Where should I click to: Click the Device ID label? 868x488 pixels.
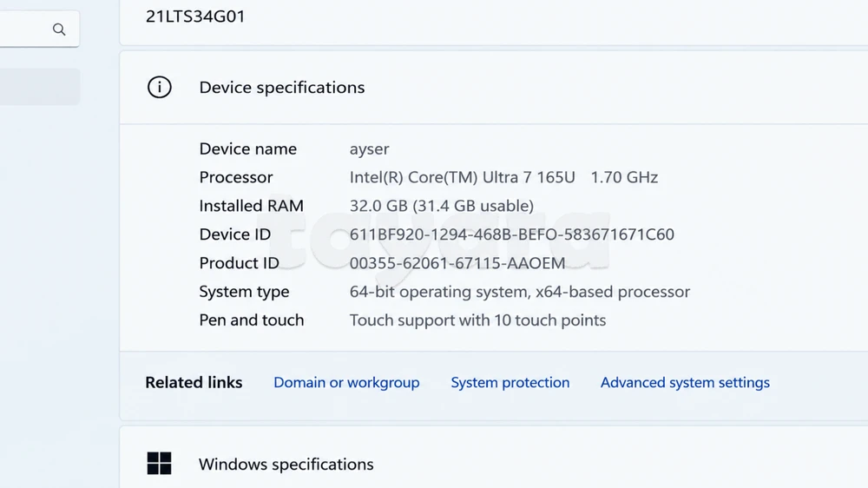pos(235,234)
